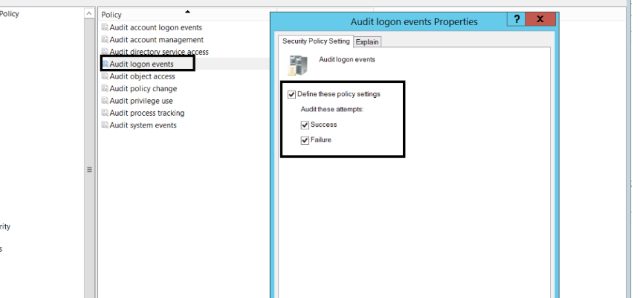Click the sort arrow above Policy column
The width and height of the screenshot is (644, 298).
click(188, 12)
